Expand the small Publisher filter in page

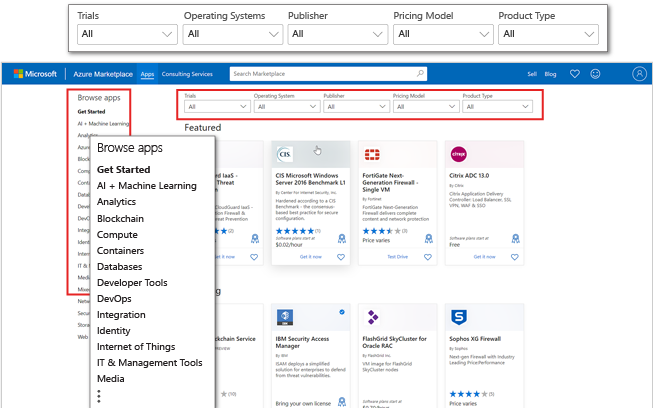coord(356,107)
